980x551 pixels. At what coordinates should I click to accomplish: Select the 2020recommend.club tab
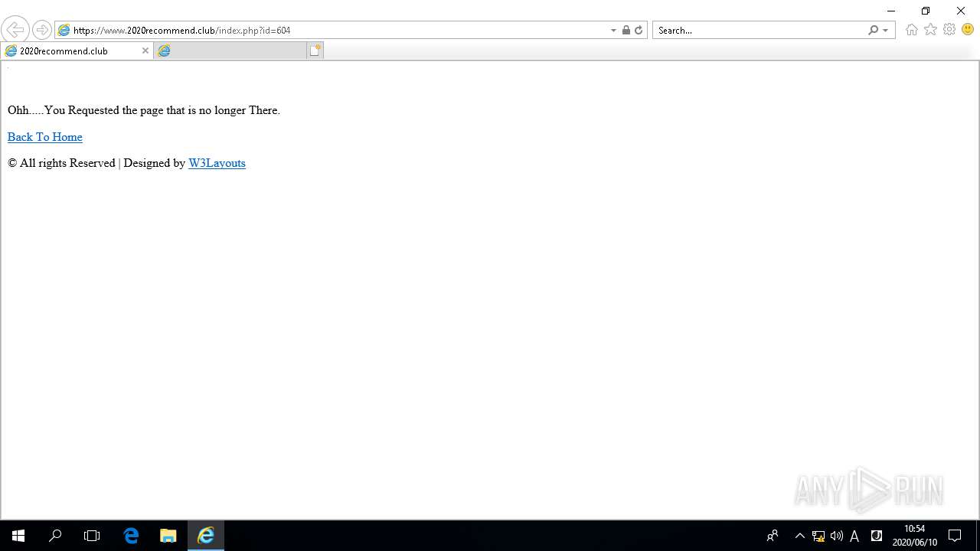[x=77, y=51]
